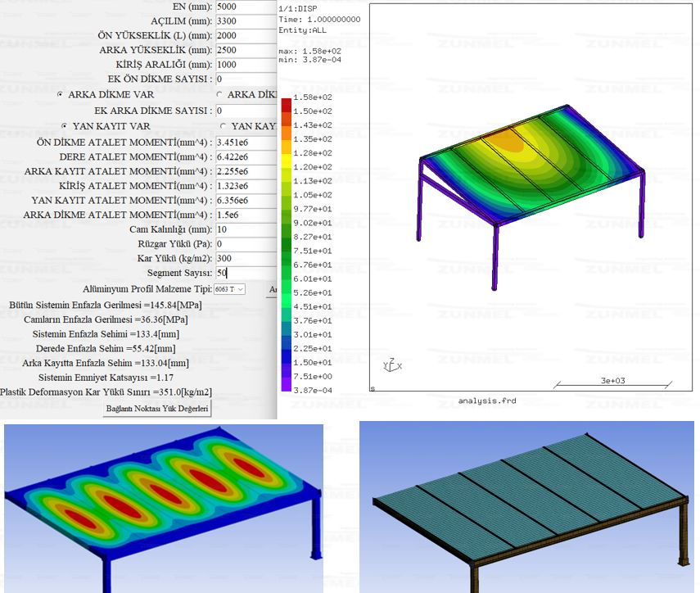Choose the cut-off YAN KAY radio option on the right
The width and height of the screenshot is (700, 593).
coord(224,127)
